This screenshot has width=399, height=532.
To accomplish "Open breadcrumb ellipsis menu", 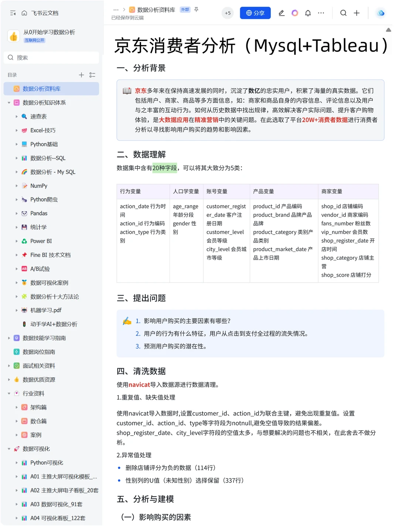I will coord(116,10).
